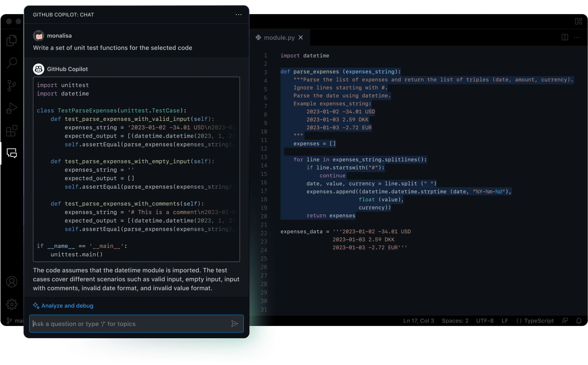Open the Search view in sidebar

click(12, 62)
